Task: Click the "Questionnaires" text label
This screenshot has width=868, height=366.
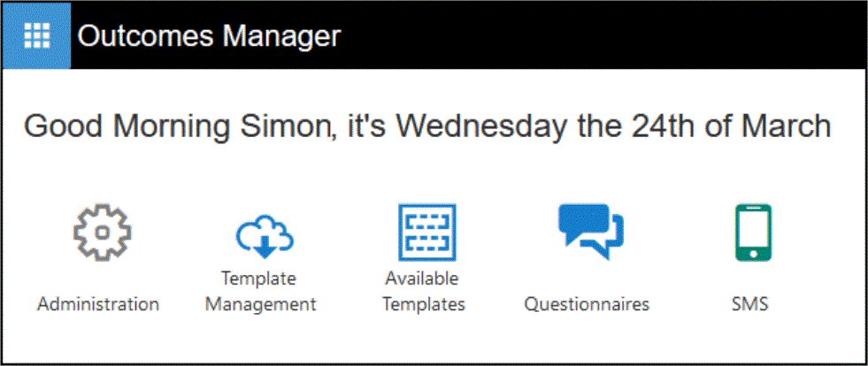Action: (587, 304)
